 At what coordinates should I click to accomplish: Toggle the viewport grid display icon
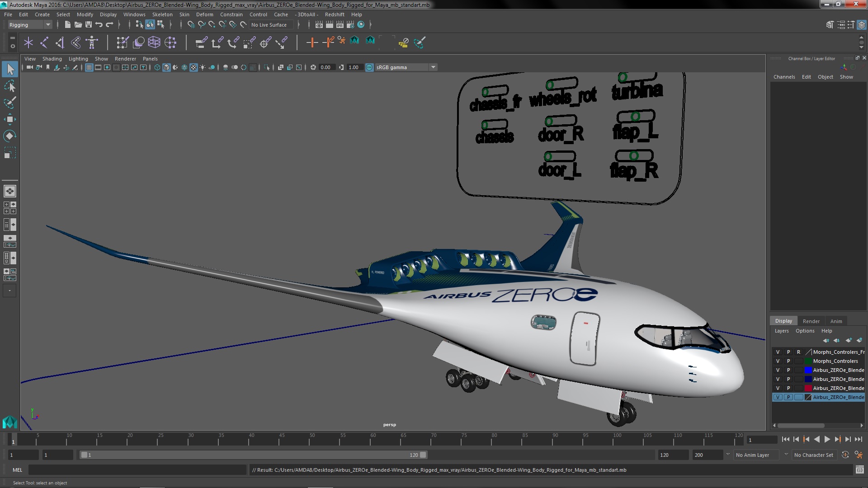coord(89,67)
